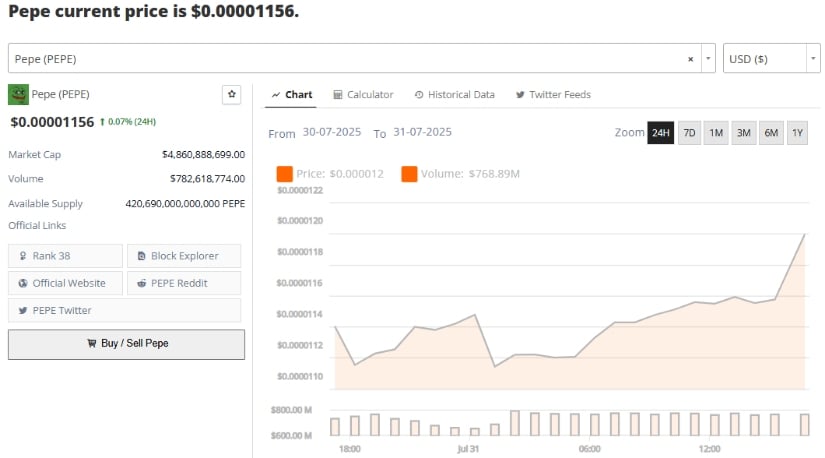The image size is (825, 458).
Task: Open the Calculator tab
Action: pyautogui.click(x=363, y=95)
